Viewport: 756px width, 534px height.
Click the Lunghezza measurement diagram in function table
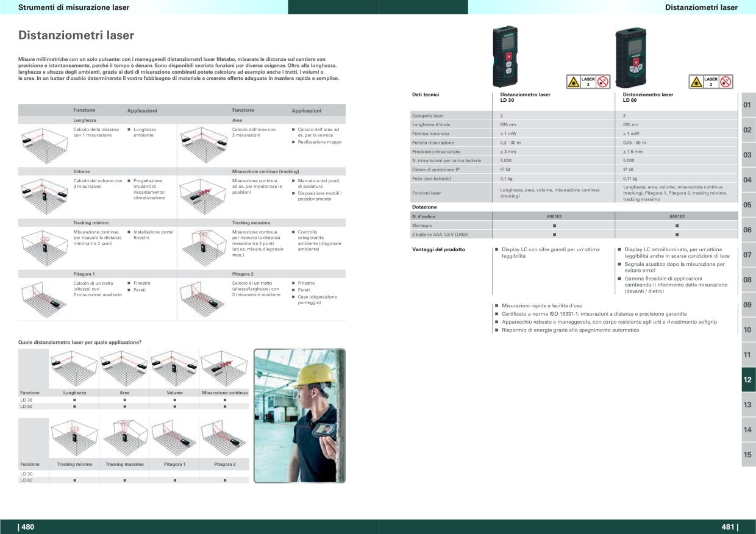[45, 144]
